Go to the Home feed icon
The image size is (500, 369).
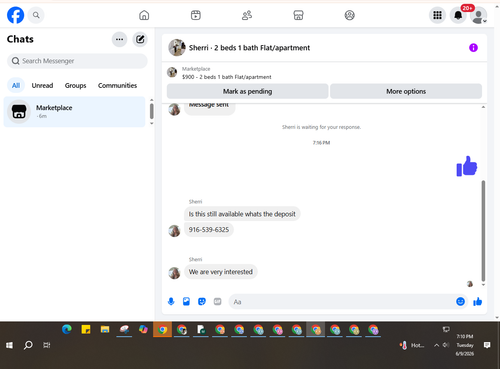coord(144,15)
